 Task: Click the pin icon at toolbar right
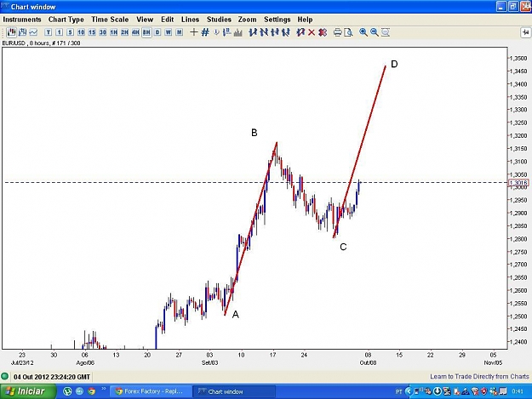525,32
